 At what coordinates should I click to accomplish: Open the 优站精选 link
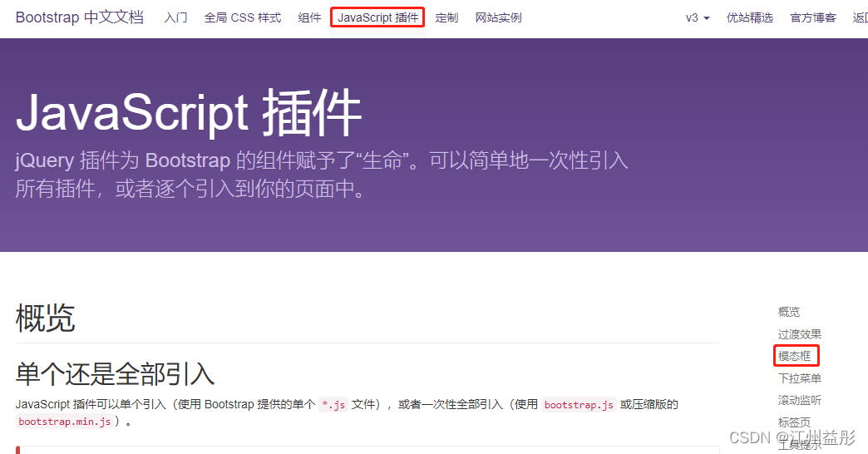(x=750, y=17)
